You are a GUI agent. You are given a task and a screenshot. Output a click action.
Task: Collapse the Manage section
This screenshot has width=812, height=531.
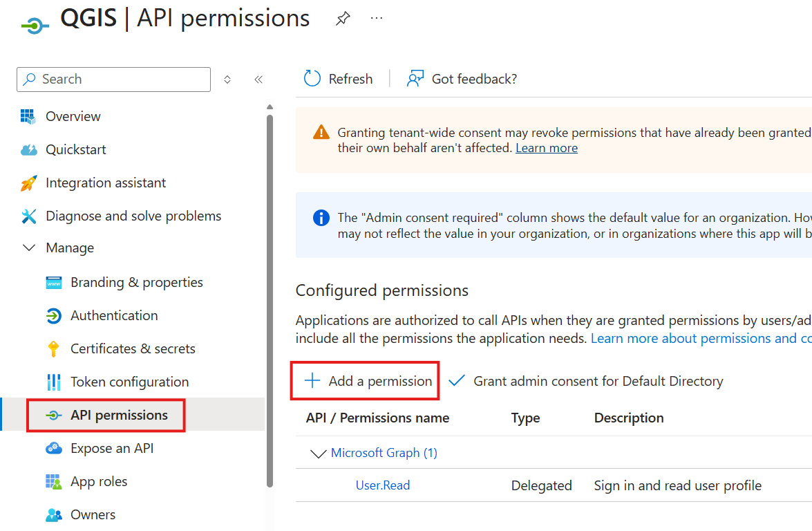[28, 248]
